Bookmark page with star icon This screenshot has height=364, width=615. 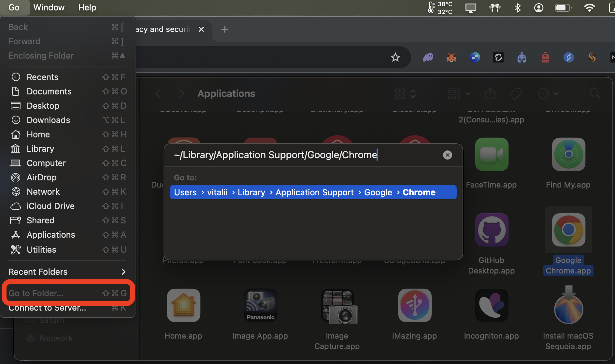[395, 58]
